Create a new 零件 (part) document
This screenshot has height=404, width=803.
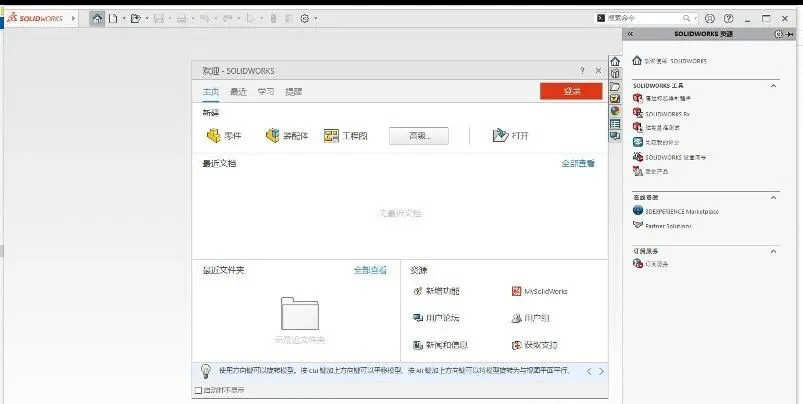(224, 136)
